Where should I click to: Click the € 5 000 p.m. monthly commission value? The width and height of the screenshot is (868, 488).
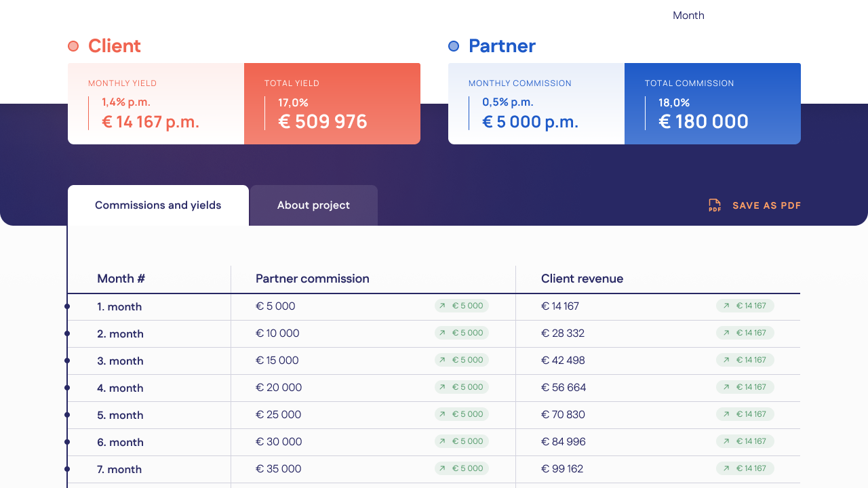click(x=530, y=122)
